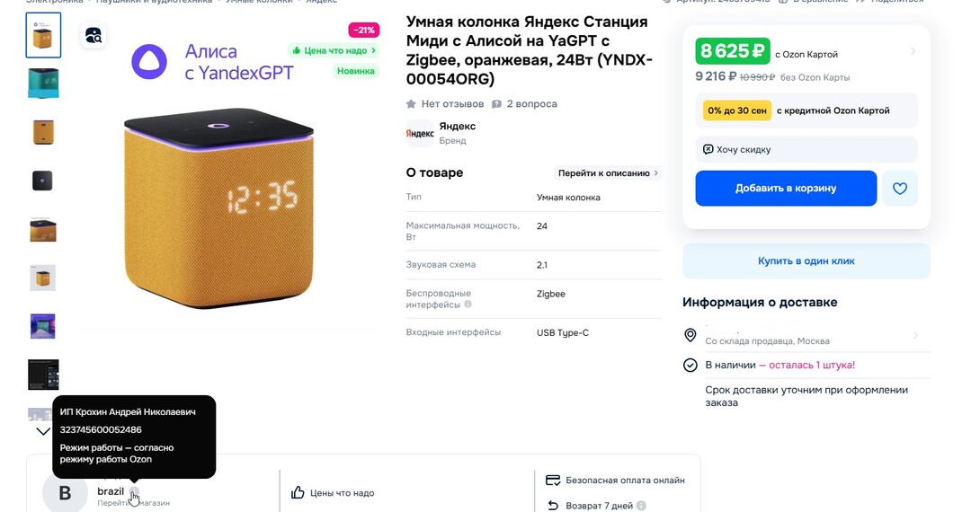Image resolution: width=980 pixels, height=512 pixels.
Task: Click the info icon next to brazil seller
Action: click(134, 492)
